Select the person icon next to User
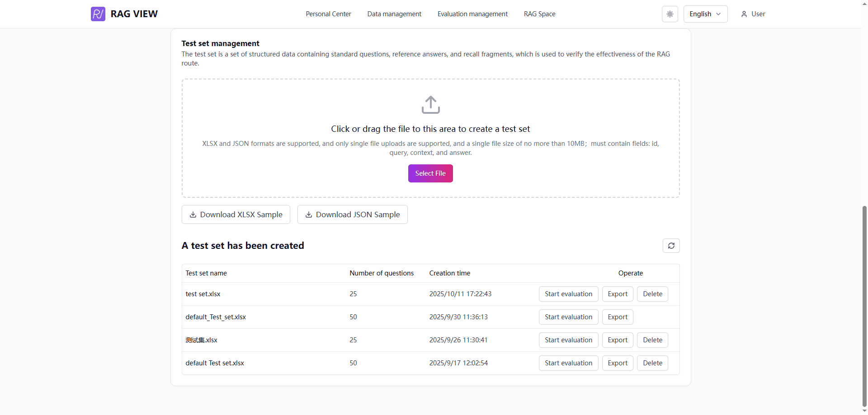Image resolution: width=868 pixels, height=415 pixels. pos(743,14)
